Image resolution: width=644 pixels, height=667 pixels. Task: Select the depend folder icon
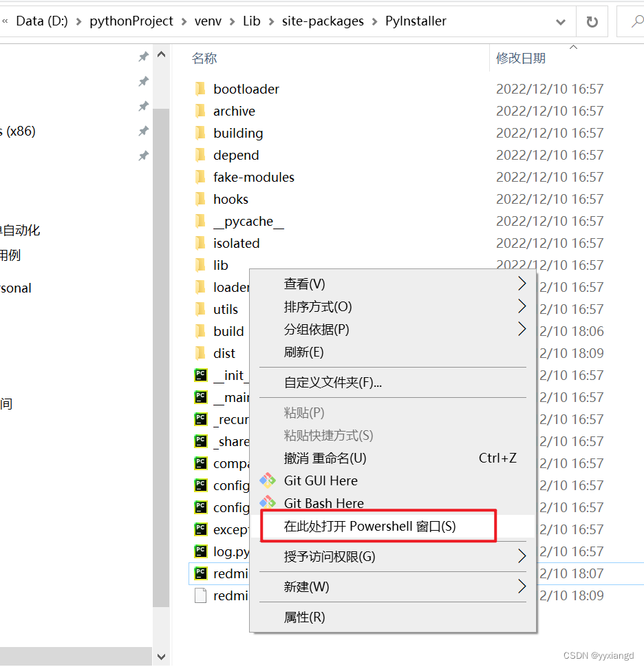point(200,156)
